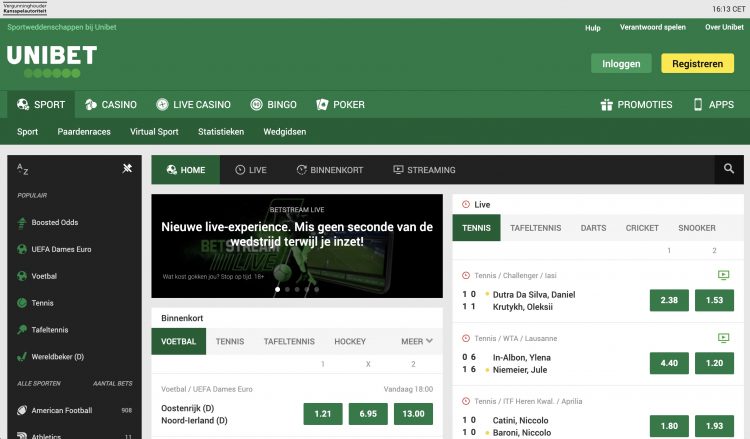
Task: Select odds 1.53 for Krutykh
Action: click(714, 300)
